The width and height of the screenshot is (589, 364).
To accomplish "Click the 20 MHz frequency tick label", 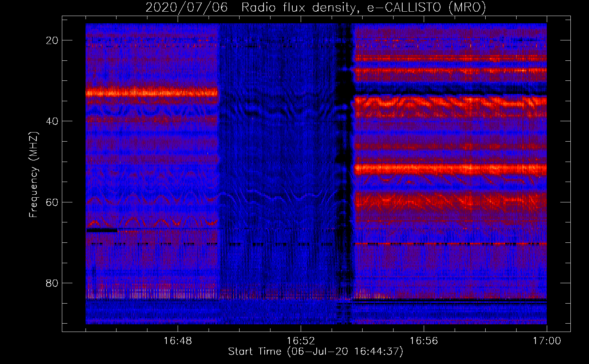I will pyautogui.click(x=52, y=40).
